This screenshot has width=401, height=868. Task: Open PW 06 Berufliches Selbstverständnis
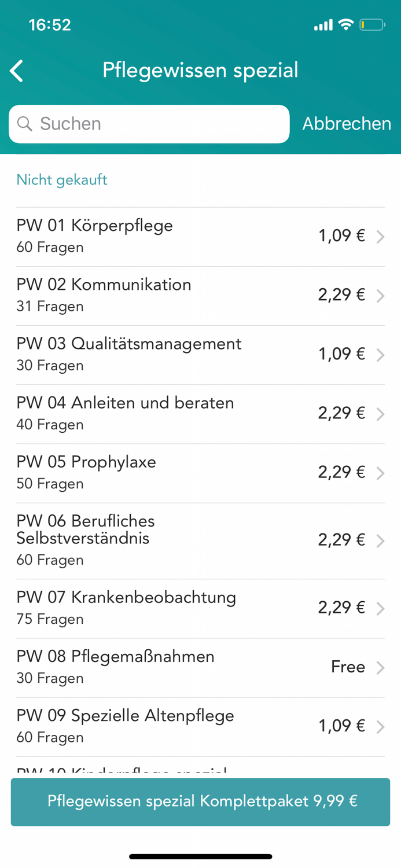click(174, 539)
